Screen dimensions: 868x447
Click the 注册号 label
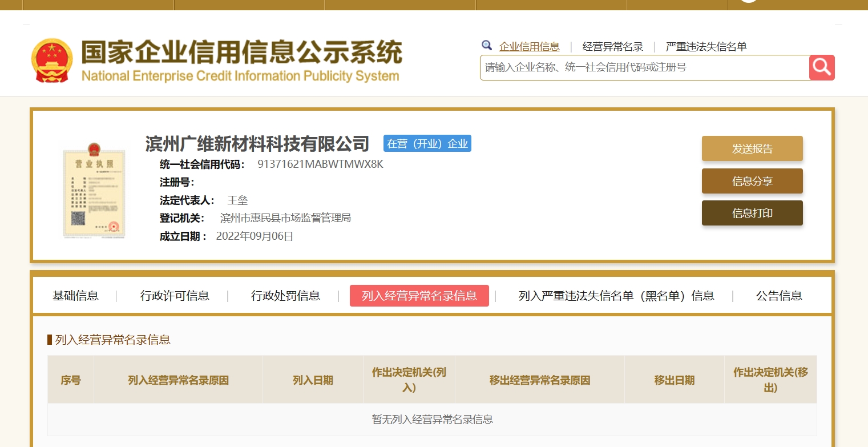click(177, 183)
